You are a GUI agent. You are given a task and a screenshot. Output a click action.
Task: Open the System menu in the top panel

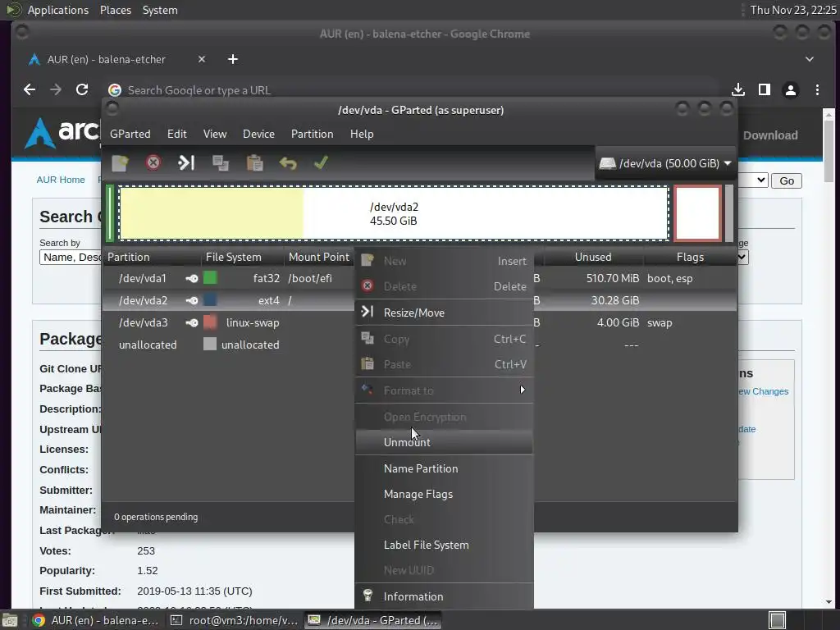click(160, 10)
